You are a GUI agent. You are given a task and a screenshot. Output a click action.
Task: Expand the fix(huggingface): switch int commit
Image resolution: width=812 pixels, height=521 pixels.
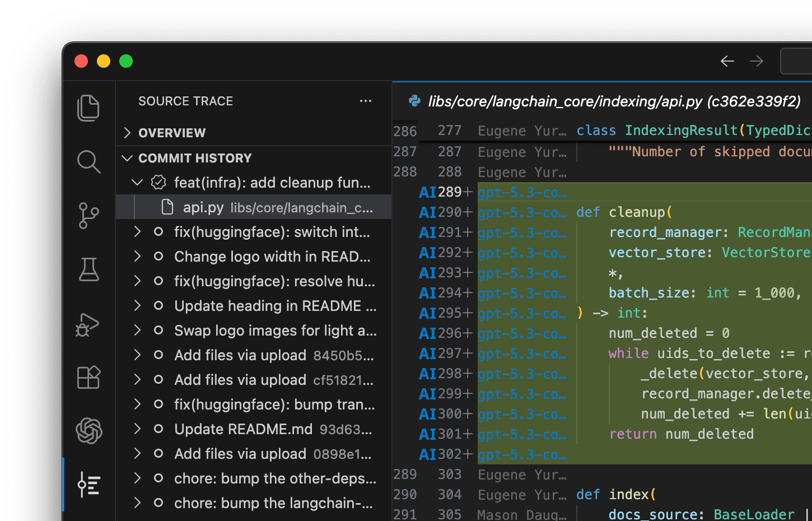click(137, 231)
